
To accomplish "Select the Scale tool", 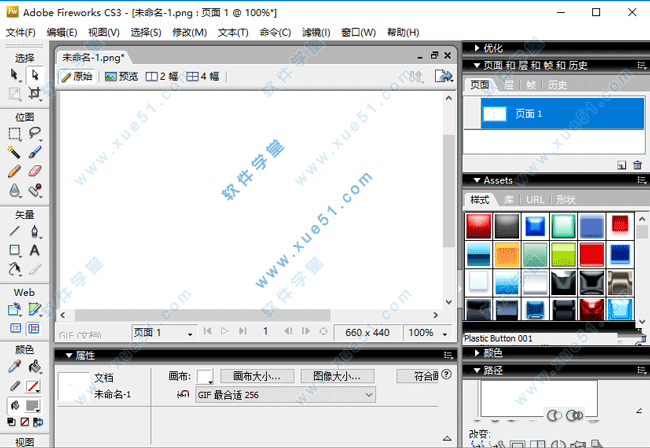I will [14, 94].
